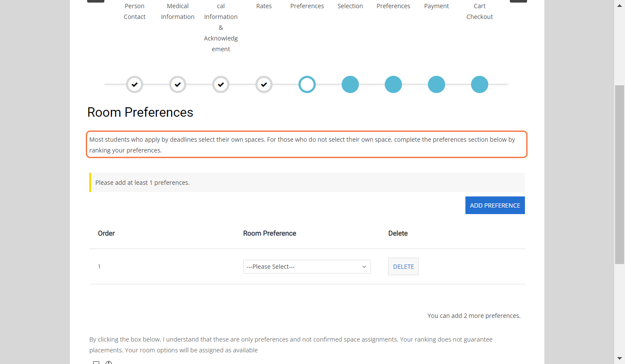Screen dimensions: 625x364
Task: Go to the Cart Checkout step label
Action: (480, 11)
